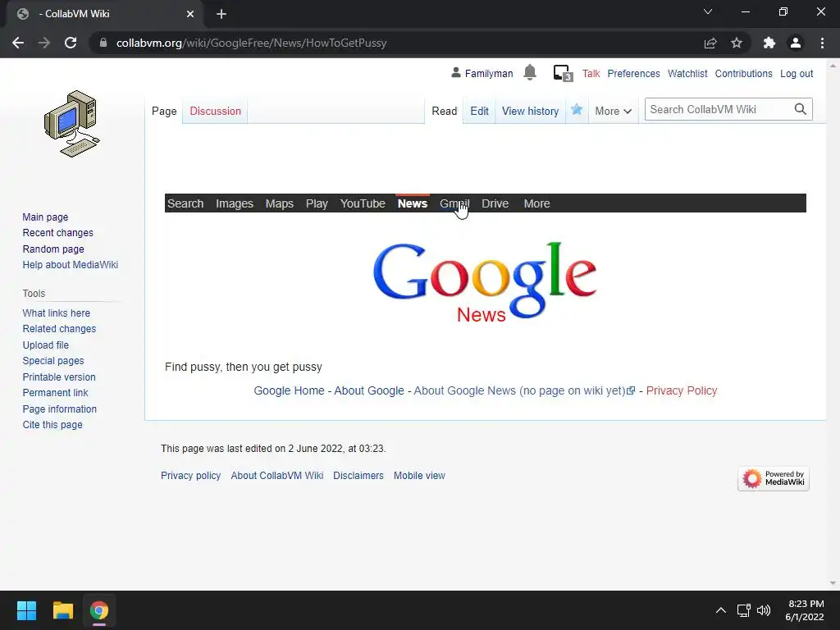Open the red Privacy Policy link

682,390
